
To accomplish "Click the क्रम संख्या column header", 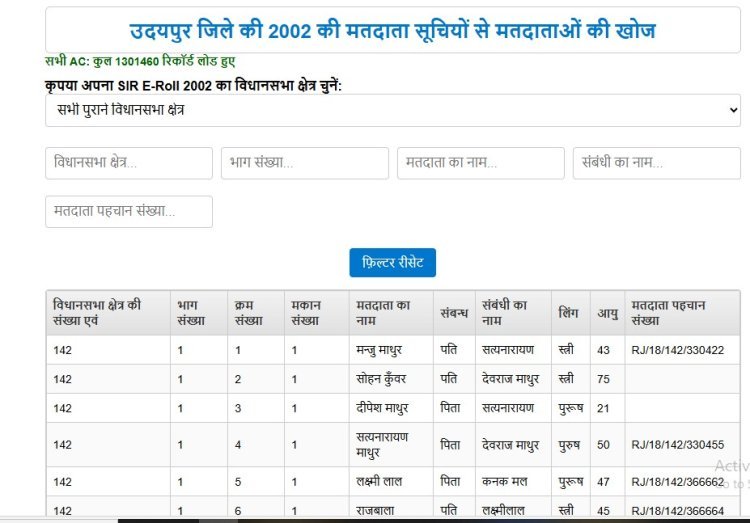I will click(250, 312).
